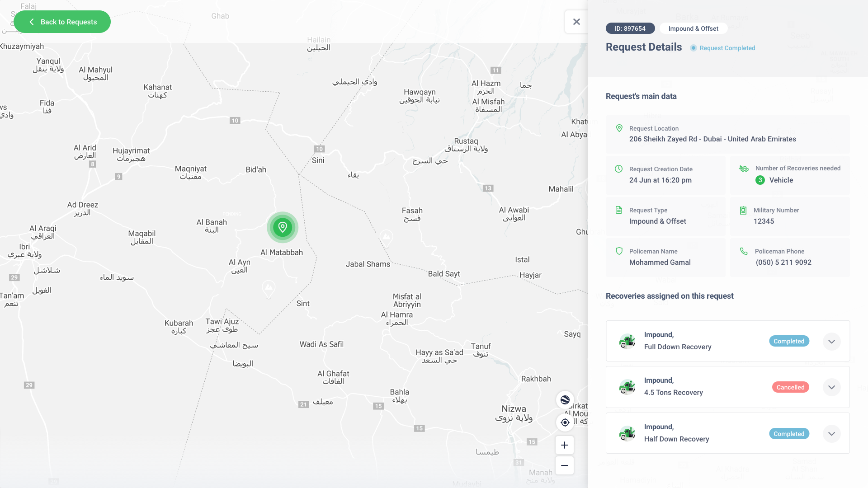Click the ID: 897654 badge

[630, 28]
